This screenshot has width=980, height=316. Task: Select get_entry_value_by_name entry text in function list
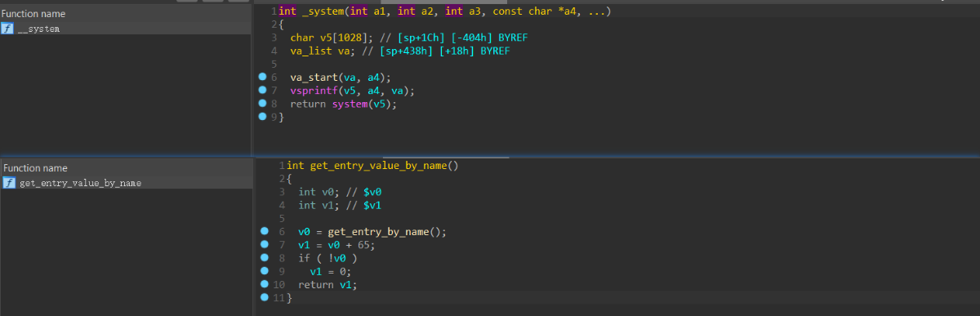80,183
